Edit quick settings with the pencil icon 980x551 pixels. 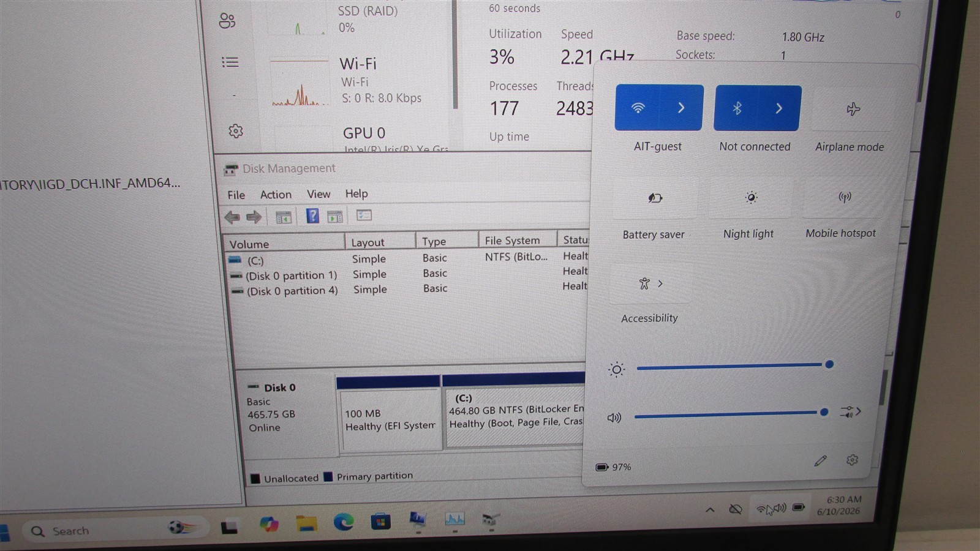click(x=820, y=461)
